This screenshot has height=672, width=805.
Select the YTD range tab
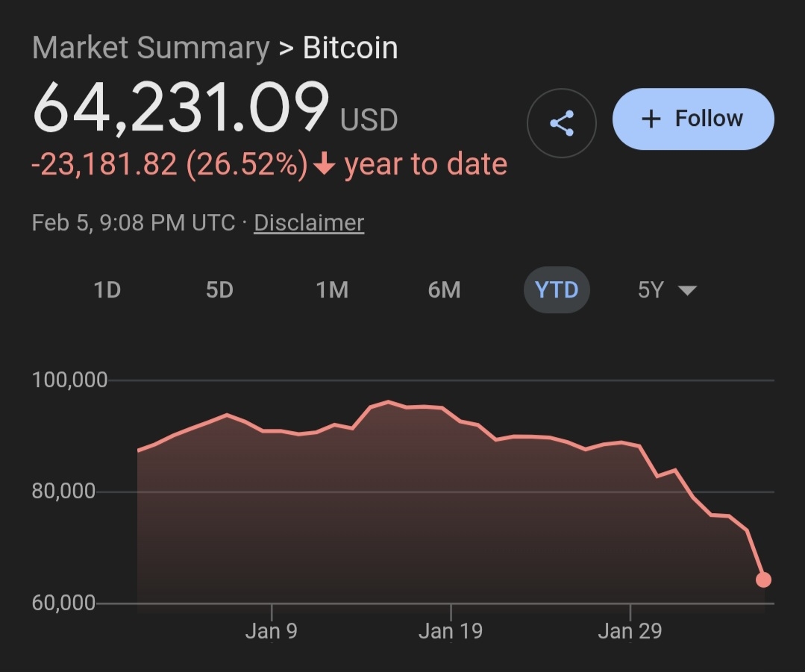point(557,290)
